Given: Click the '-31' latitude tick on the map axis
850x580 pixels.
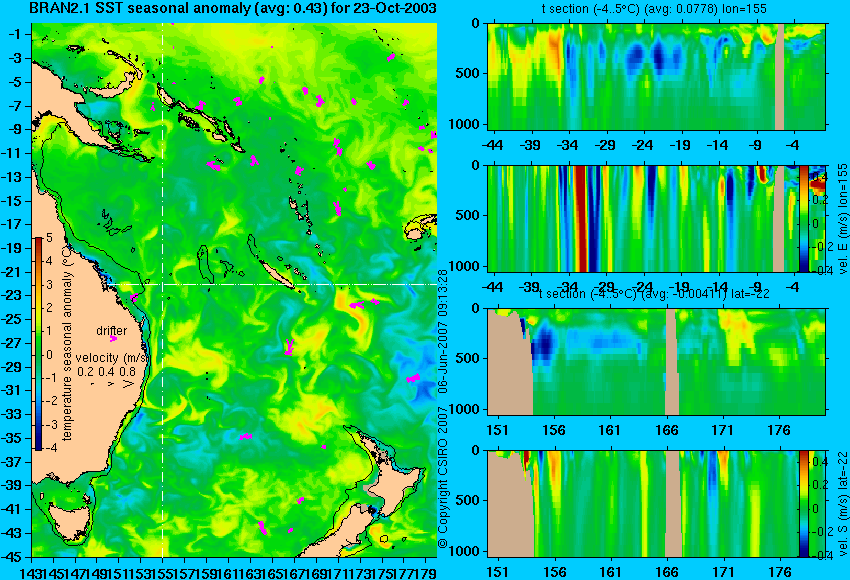Looking at the screenshot, I should tap(16, 390).
